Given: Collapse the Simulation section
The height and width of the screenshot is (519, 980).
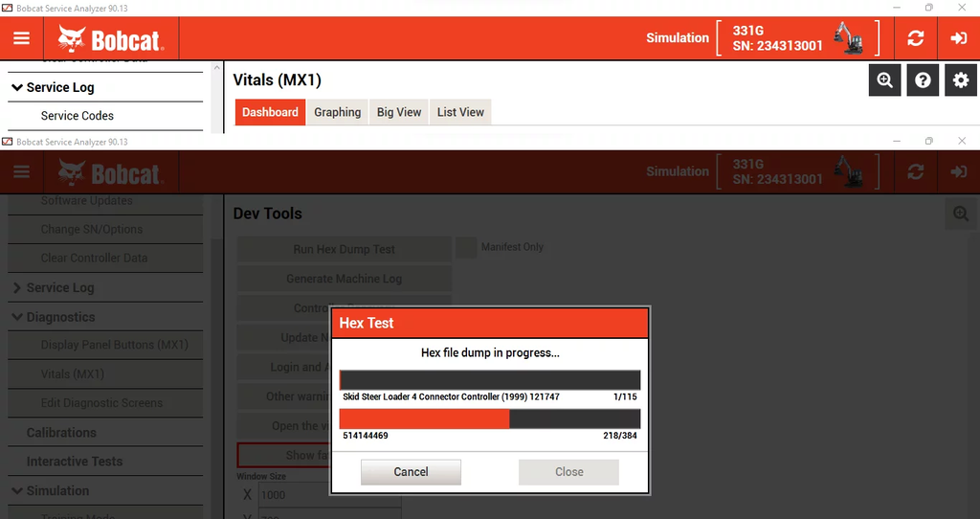Looking at the screenshot, I should click(17, 490).
